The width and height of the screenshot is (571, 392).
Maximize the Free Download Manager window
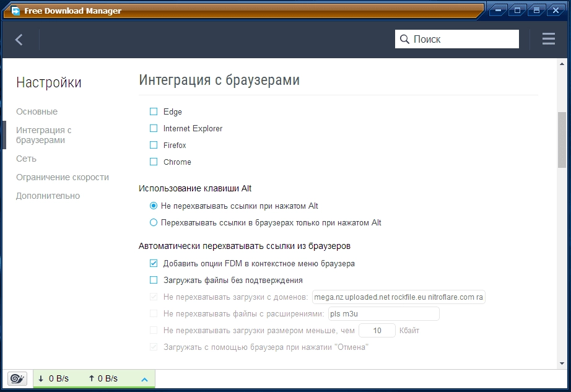pos(518,11)
